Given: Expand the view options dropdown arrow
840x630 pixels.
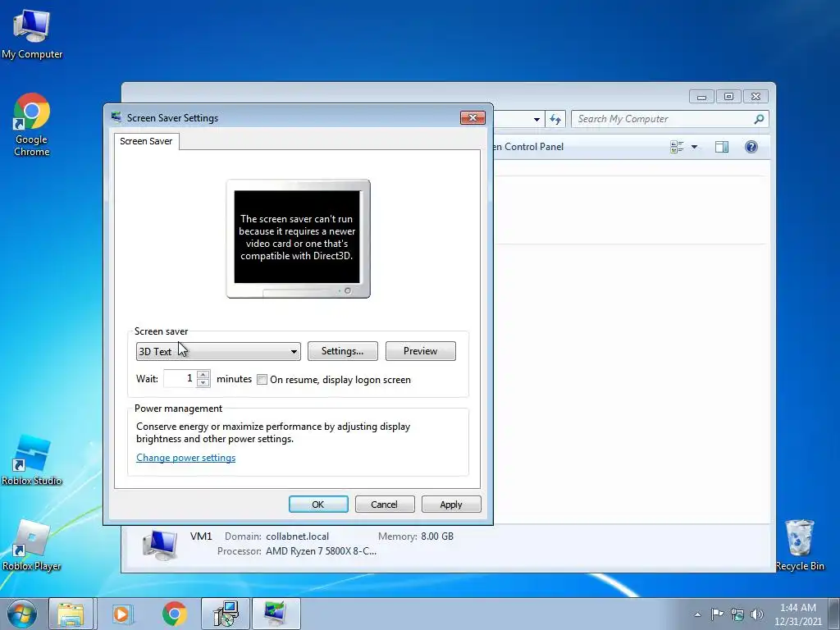Looking at the screenshot, I should 694,147.
